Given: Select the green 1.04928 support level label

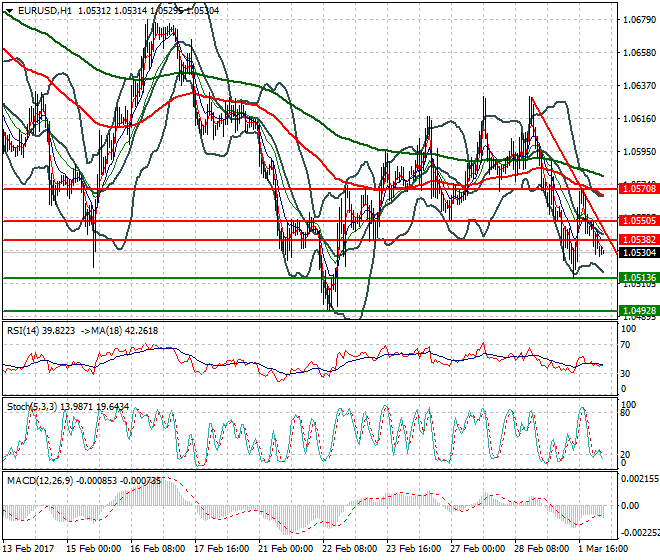Looking at the screenshot, I should (638, 311).
